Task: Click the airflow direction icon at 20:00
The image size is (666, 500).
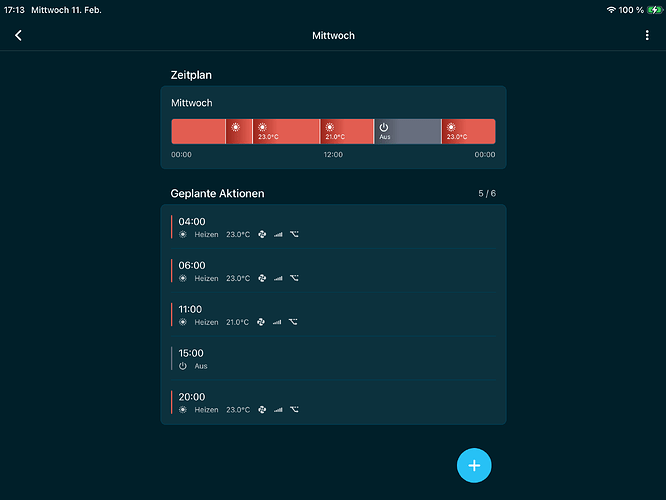Action: (294, 409)
